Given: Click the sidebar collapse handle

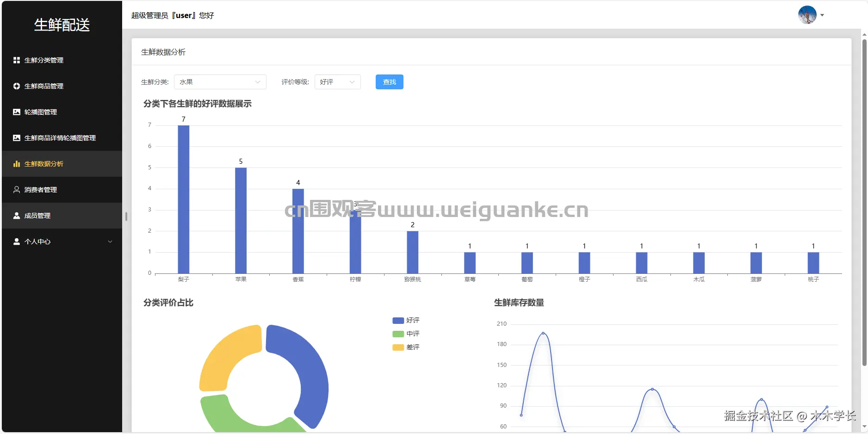Looking at the screenshot, I should click(126, 216).
